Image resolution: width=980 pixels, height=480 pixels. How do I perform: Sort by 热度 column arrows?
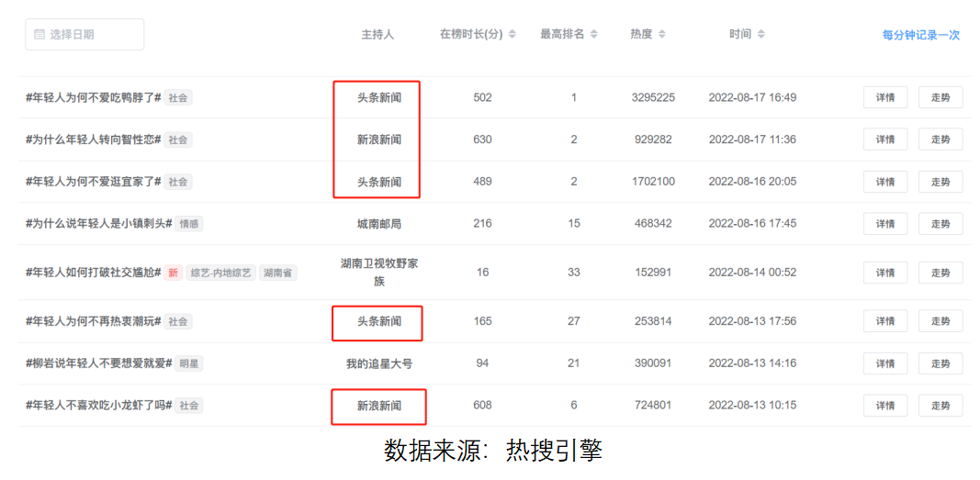click(662, 35)
